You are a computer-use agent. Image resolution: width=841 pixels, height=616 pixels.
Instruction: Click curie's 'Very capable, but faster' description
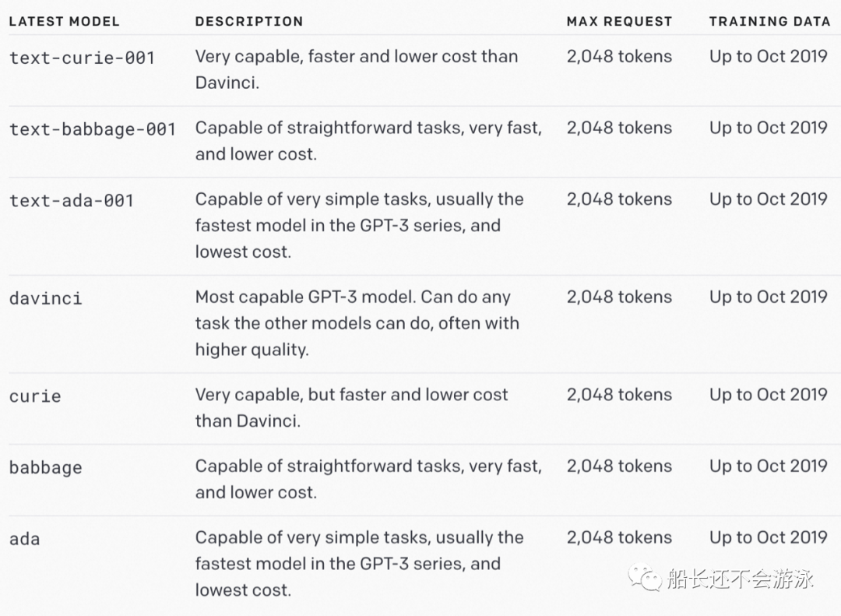pyautogui.click(x=351, y=408)
